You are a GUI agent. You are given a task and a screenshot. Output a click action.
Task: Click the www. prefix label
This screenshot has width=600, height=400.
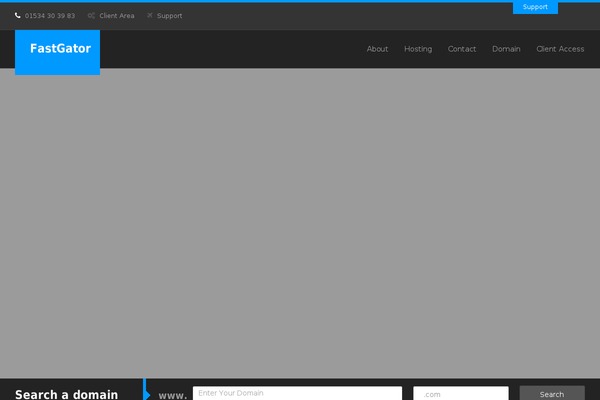coord(173,395)
